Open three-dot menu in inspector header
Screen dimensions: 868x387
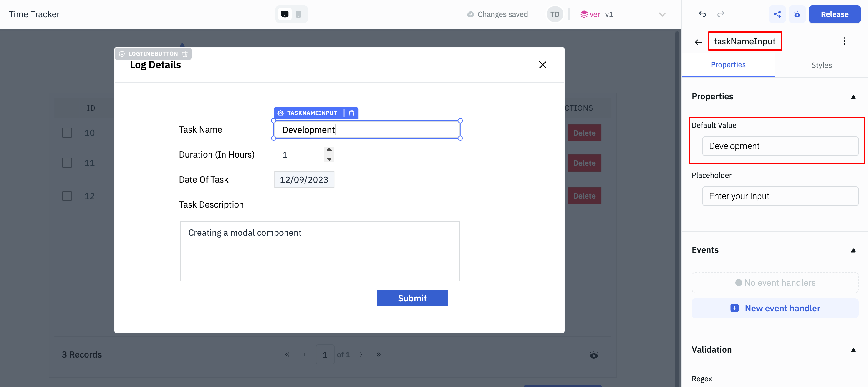(844, 41)
